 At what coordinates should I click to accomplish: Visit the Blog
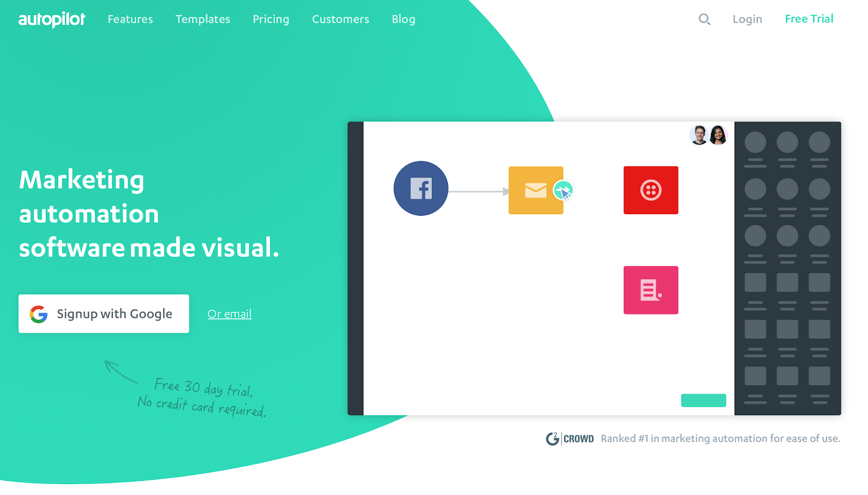point(404,19)
